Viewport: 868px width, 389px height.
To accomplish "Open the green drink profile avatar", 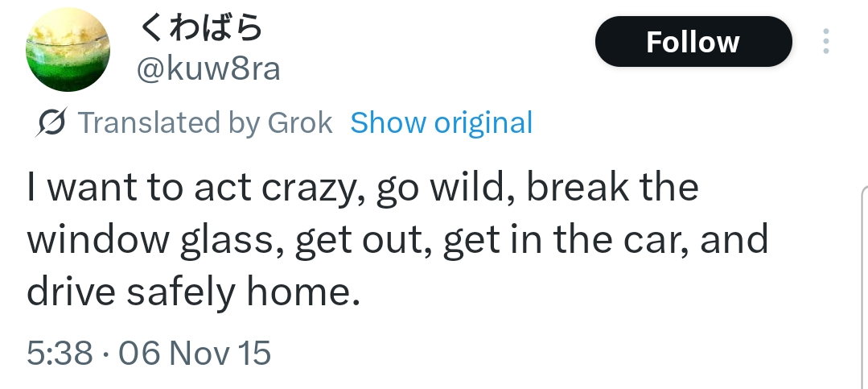I will pos(68,50).
